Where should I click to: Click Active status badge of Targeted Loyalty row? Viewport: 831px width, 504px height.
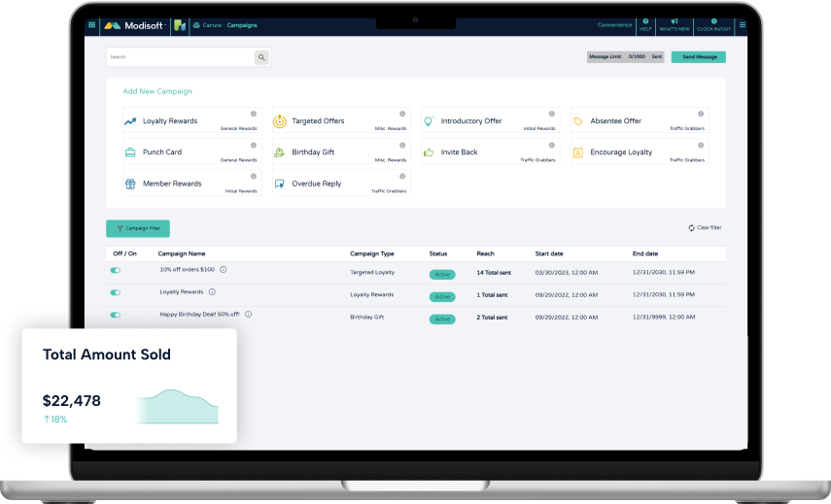pyautogui.click(x=442, y=274)
